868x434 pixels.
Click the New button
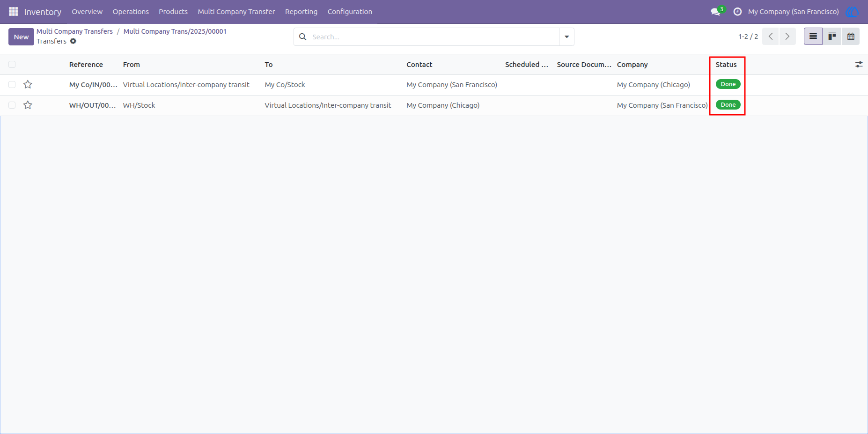[21, 37]
